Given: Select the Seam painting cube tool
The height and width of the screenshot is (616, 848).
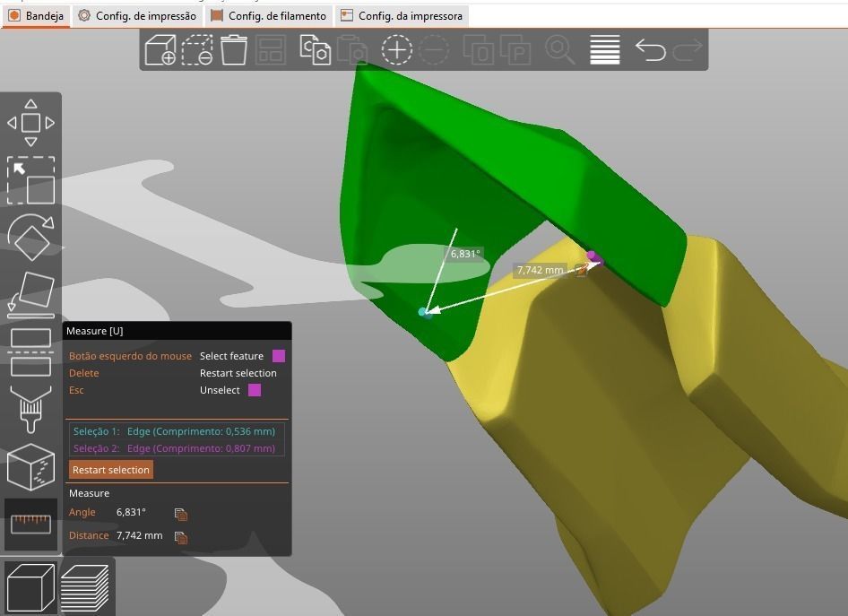Looking at the screenshot, I should coord(30,467).
